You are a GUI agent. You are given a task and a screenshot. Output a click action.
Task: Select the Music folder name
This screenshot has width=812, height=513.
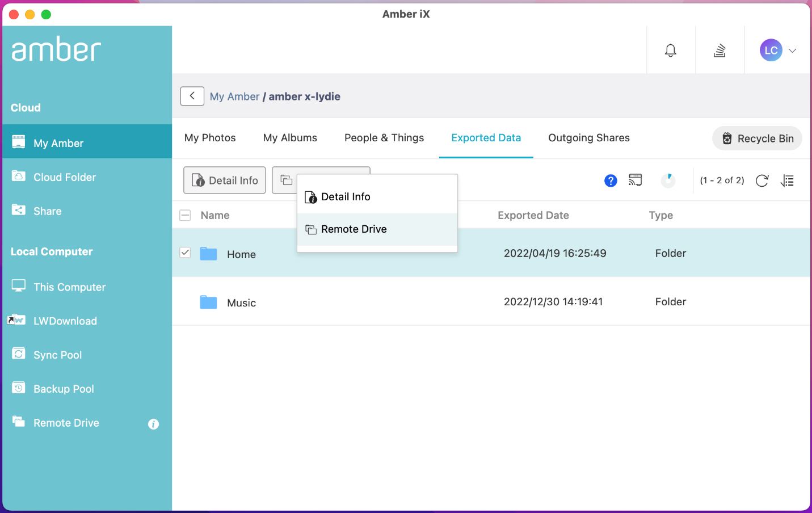point(241,303)
